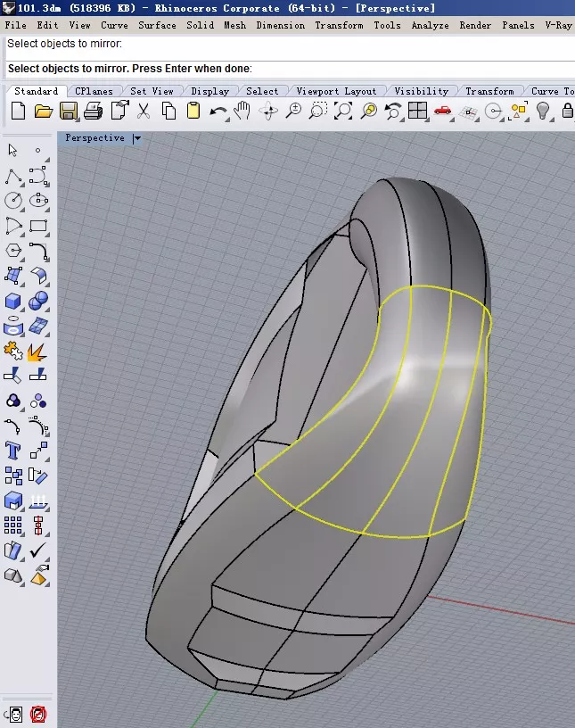575x728 pixels.
Task: Click the Cut scissors icon
Action: click(143, 112)
